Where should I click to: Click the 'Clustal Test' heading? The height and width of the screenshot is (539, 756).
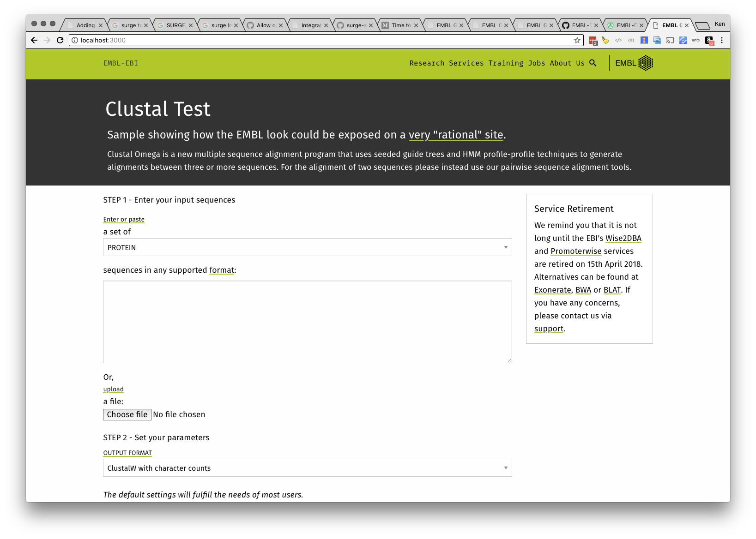pos(158,109)
